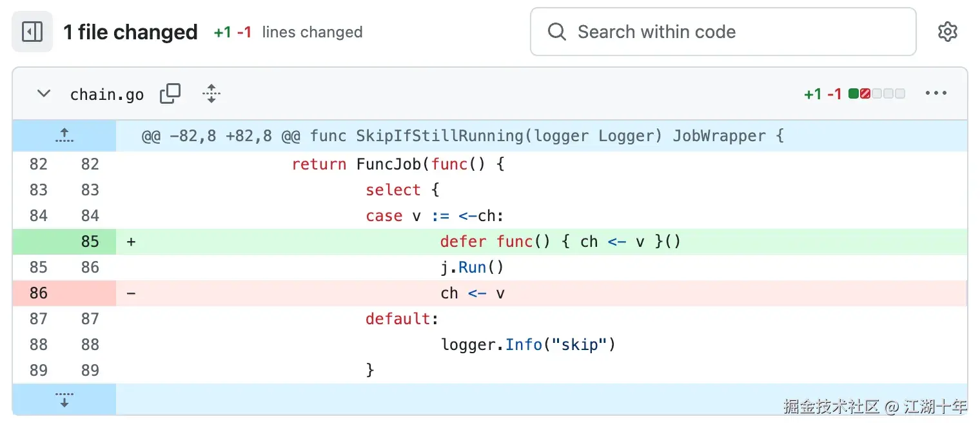Select deleted line number 86

39,293
